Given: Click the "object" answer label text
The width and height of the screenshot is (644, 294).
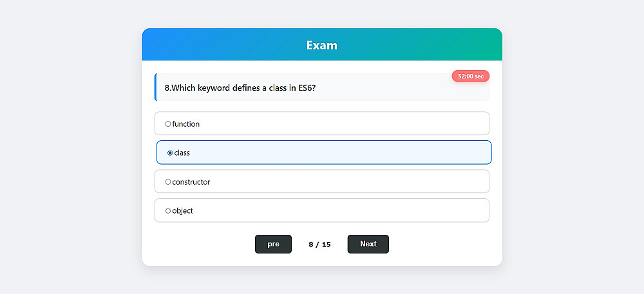Looking at the screenshot, I should click(x=183, y=211).
